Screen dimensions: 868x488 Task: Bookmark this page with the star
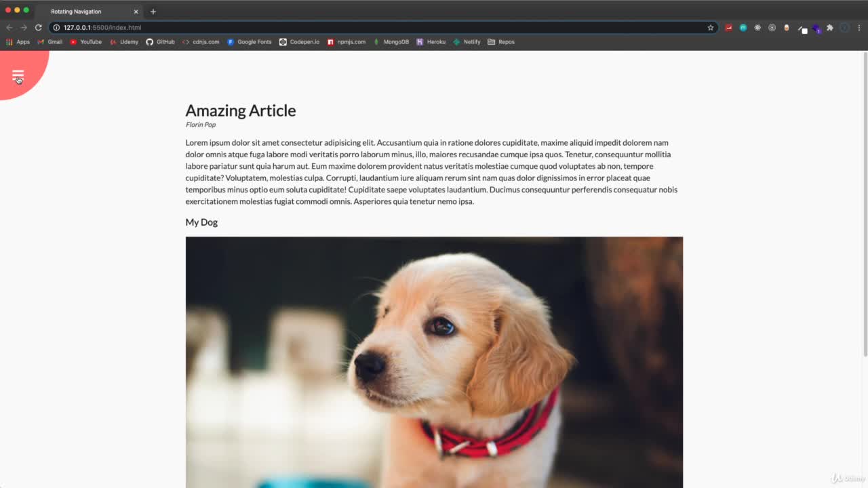tap(710, 28)
